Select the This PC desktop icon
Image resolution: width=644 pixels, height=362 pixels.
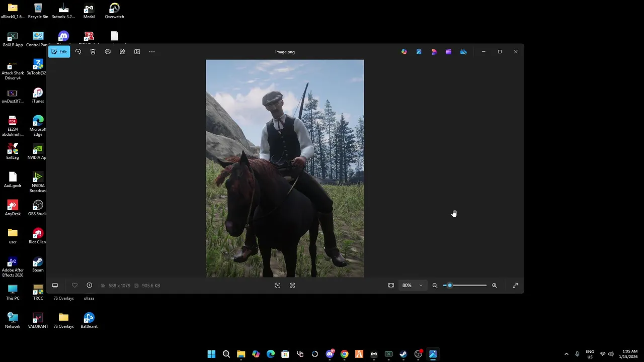coord(13,293)
